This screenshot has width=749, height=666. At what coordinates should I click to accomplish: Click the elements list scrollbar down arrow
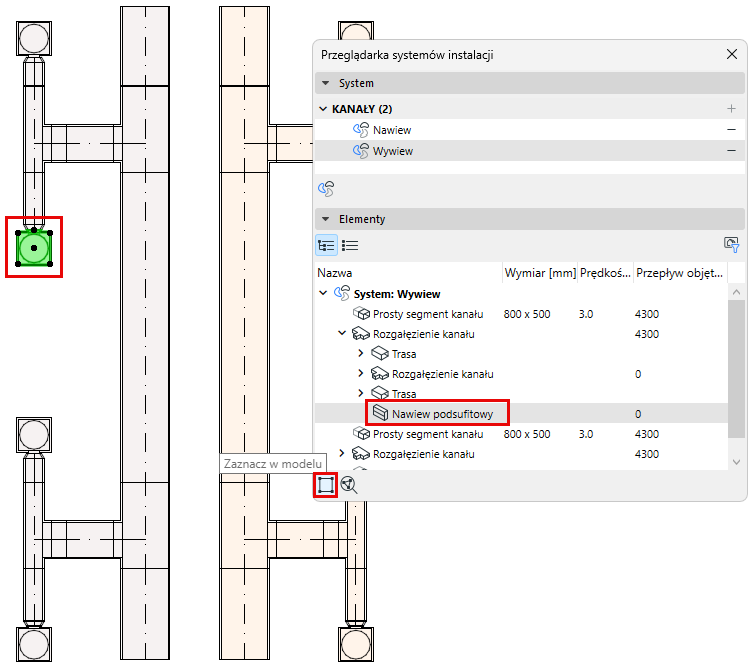pyautogui.click(x=736, y=462)
